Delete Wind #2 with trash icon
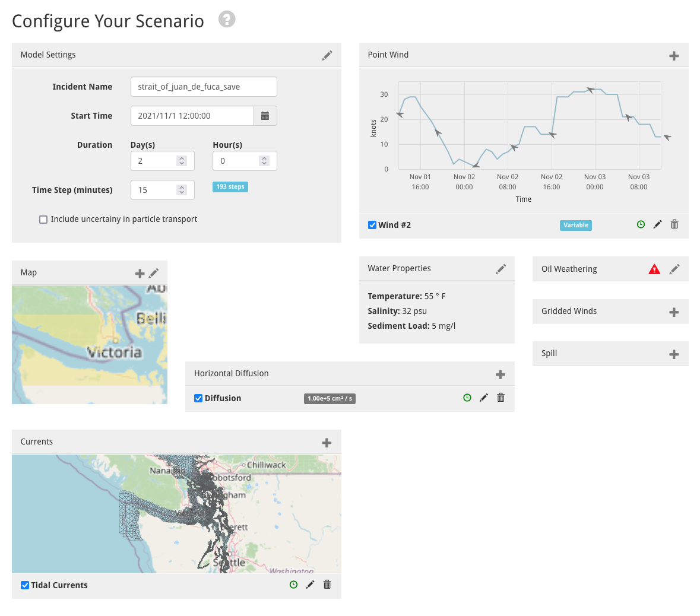700x616 pixels. click(674, 224)
